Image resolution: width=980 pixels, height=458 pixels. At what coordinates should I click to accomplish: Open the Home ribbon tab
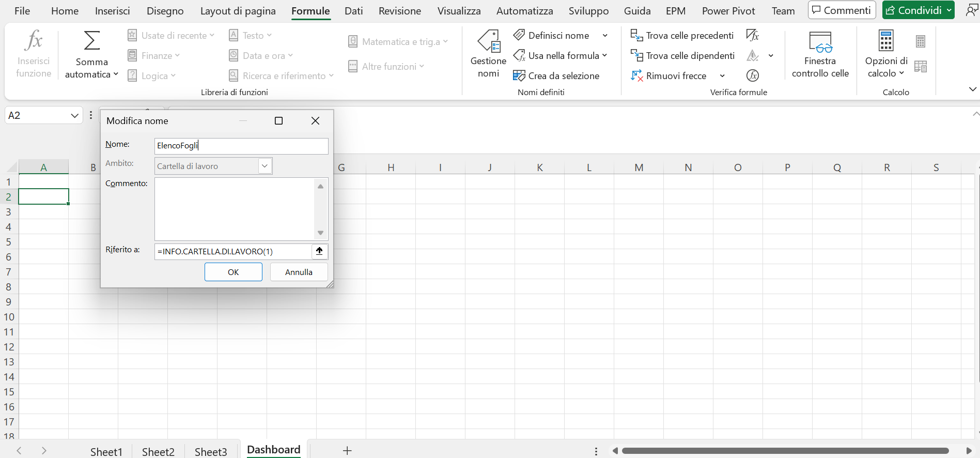(65, 11)
